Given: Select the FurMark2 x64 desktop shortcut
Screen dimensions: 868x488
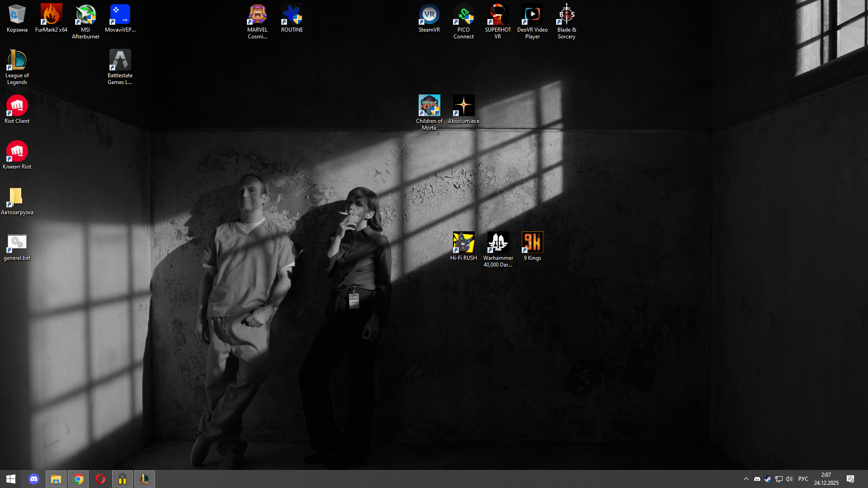Looking at the screenshot, I should (51, 15).
